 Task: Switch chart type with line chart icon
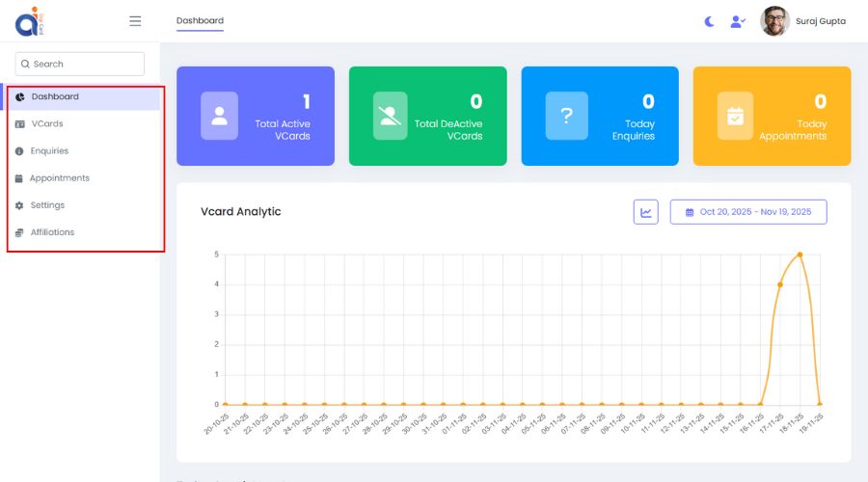pyautogui.click(x=645, y=212)
